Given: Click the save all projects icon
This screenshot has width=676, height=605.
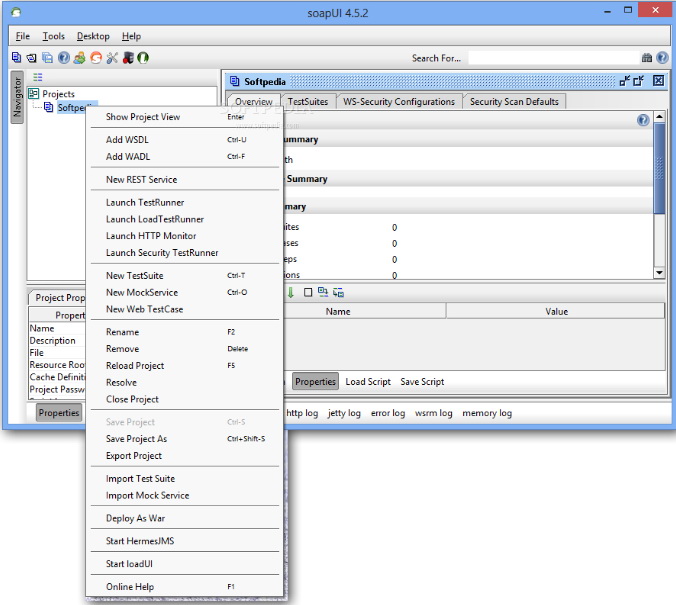Looking at the screenshot, I should (x=47, y=57).
